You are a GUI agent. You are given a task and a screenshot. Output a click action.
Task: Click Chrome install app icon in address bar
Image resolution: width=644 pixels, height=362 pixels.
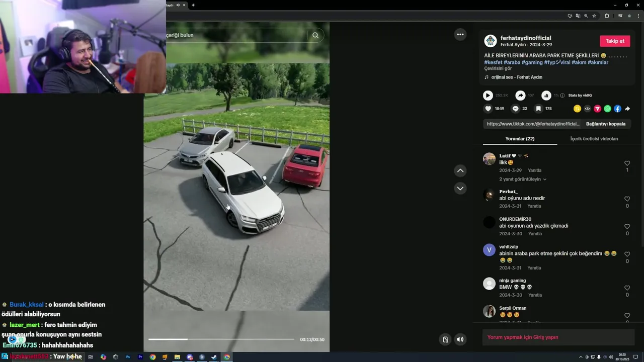coord(570,16)
